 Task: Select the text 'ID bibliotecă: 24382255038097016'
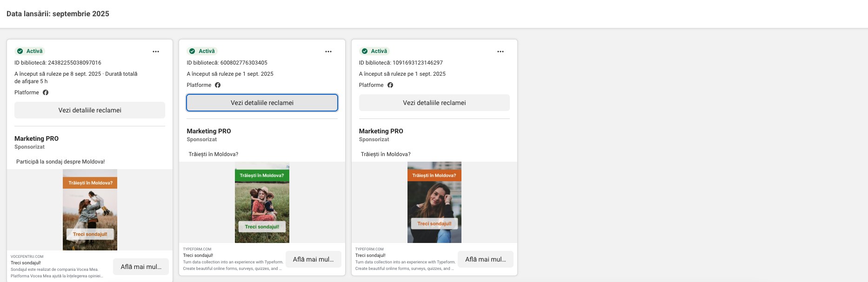pos(58,63)
